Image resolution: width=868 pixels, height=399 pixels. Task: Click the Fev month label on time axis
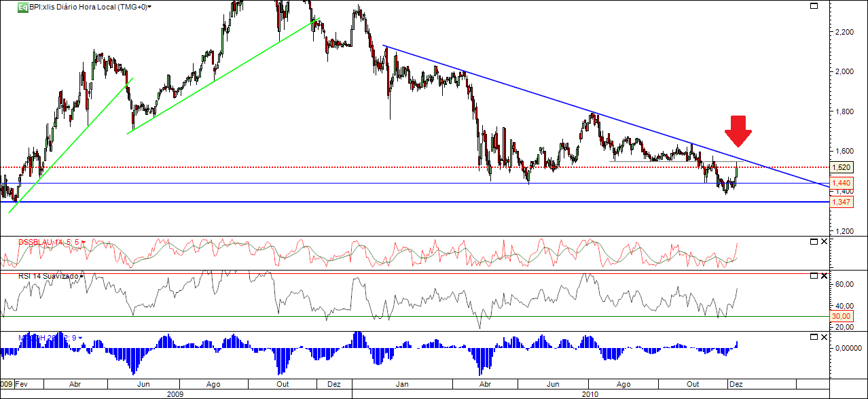point(21,383)
